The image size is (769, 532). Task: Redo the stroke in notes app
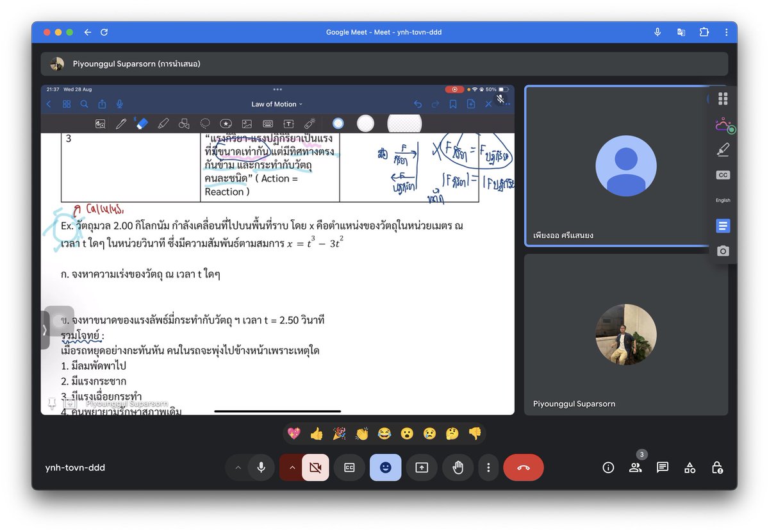(x=436, y=104)
